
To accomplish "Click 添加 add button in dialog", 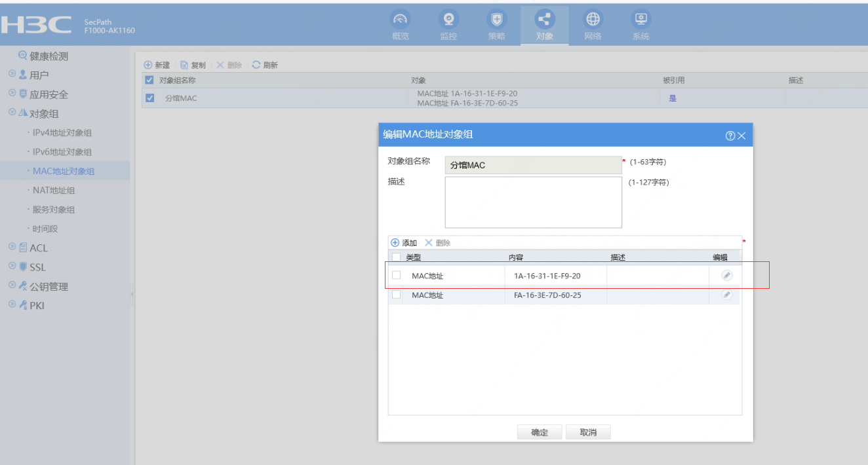I will pos(404,243).
